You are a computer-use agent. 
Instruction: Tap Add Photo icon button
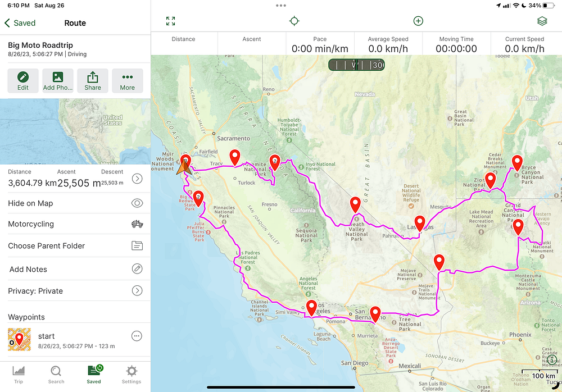58,81
